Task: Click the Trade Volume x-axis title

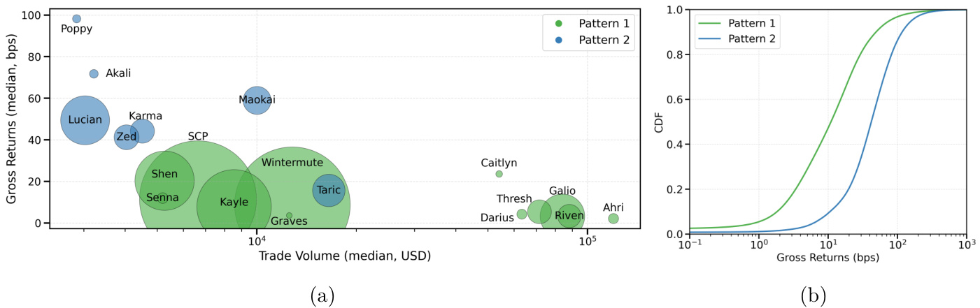Action: tap(345, 255)
